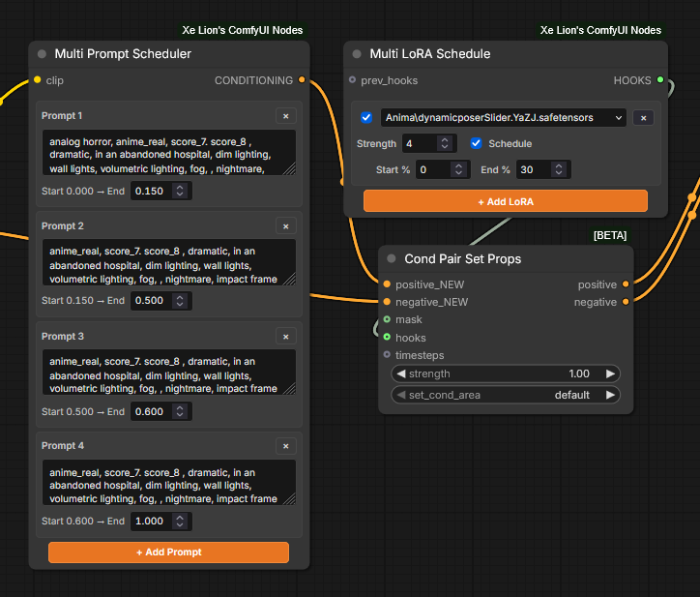
Task: Click the positive_NEW input socket
Action: click(x=387, y=284)
